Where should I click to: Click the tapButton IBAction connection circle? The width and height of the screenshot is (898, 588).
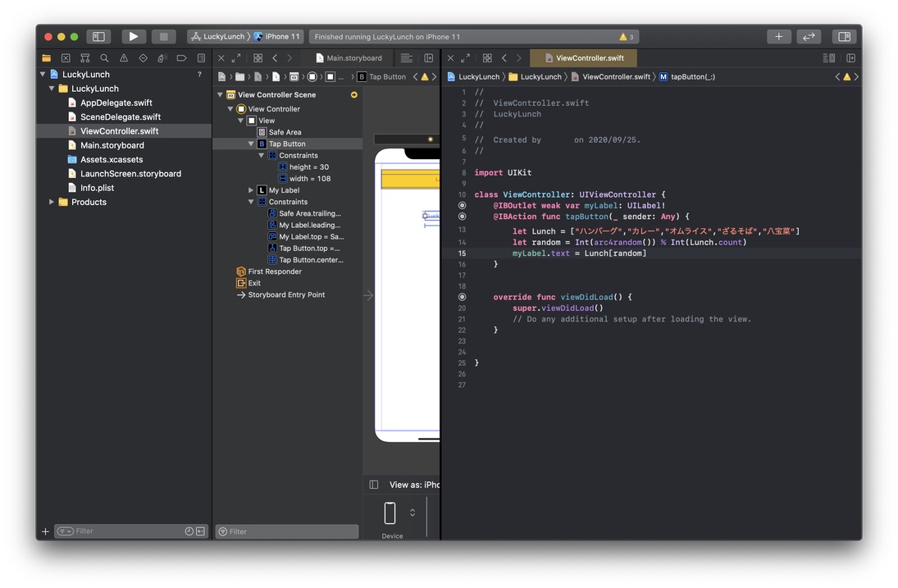[463, 217]
